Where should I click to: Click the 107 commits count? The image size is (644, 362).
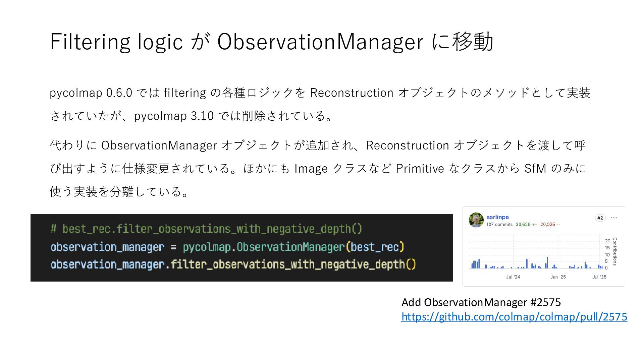tap(499, 225)
